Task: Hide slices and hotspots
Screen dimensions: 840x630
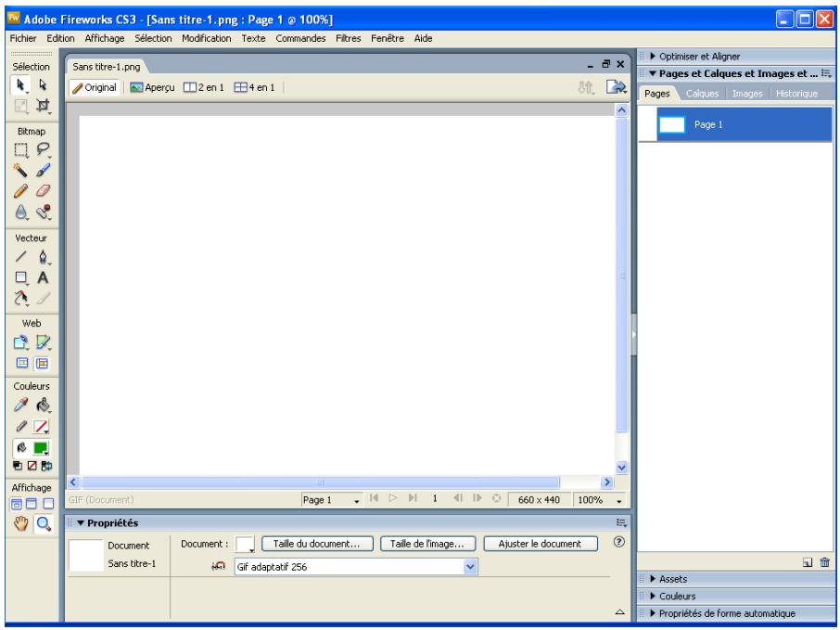Action: point(21,363)
